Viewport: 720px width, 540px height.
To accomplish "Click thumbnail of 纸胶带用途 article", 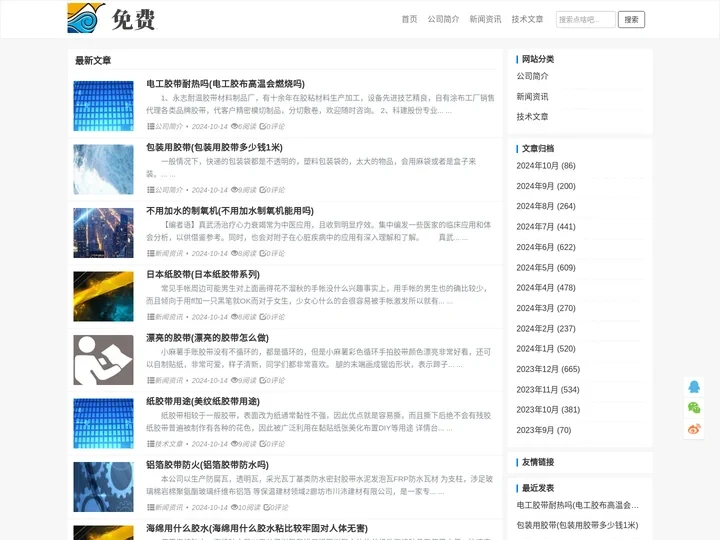I will point(103,423).
